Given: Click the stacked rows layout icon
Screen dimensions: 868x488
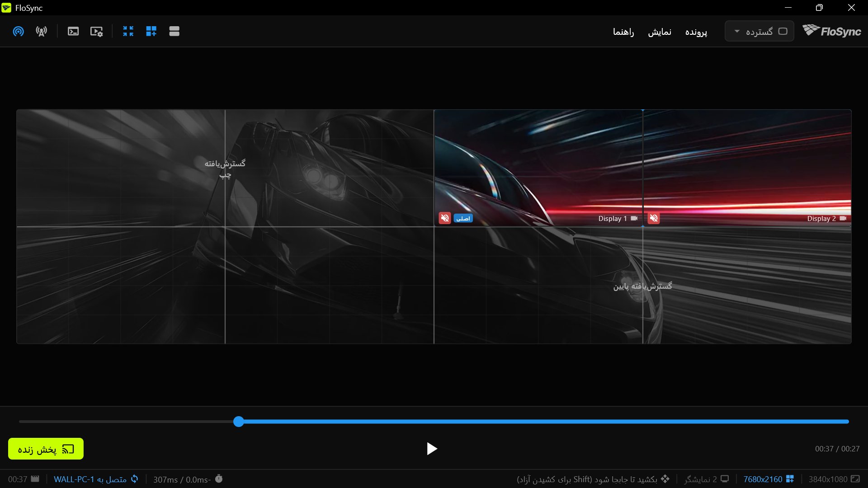Looking at the screenshot, I should click(174, 31).
